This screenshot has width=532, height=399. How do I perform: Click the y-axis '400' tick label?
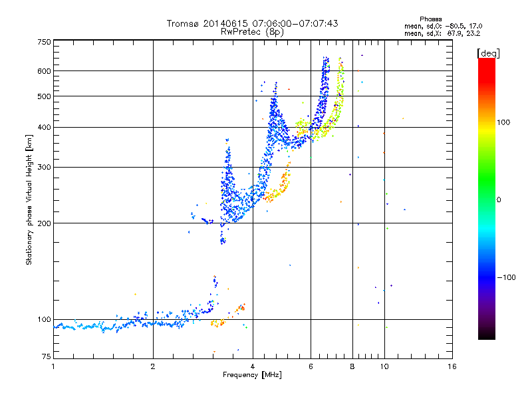44,127
